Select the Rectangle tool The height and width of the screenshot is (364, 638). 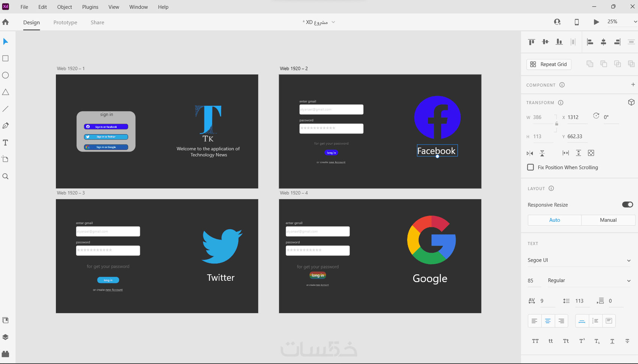point(6,59)
